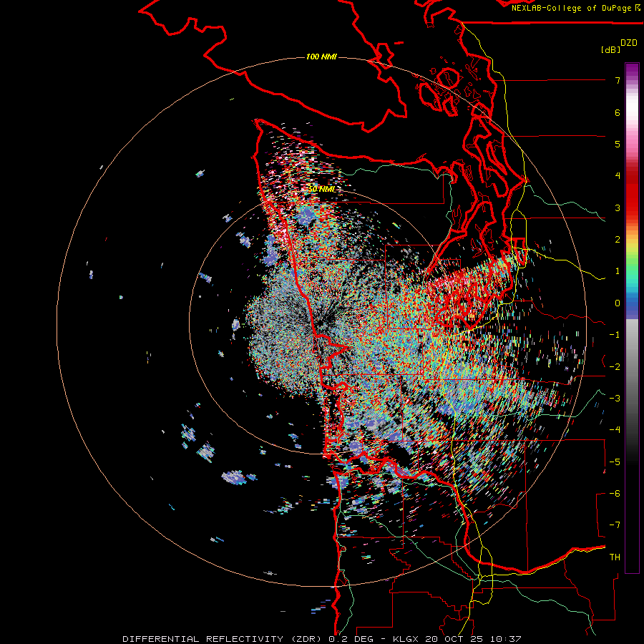This screenshot has height=644, width=644.
Task: Select the "2" value on the legend
Action: 618,240
